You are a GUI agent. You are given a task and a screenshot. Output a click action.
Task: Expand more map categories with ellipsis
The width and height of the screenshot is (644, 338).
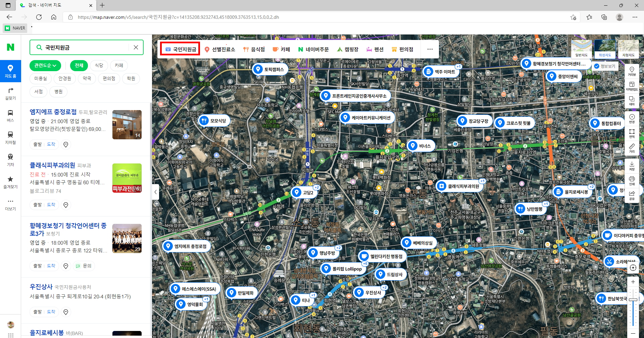point(430,49)
